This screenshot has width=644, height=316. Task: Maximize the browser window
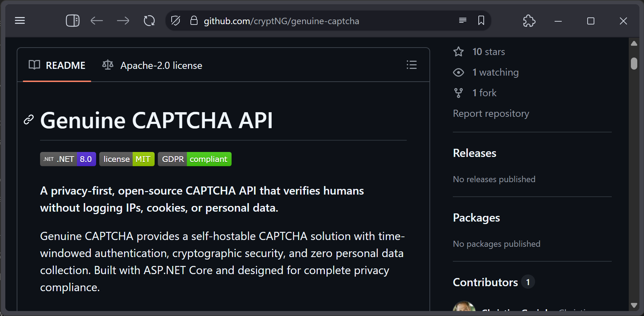coord(591,21)
